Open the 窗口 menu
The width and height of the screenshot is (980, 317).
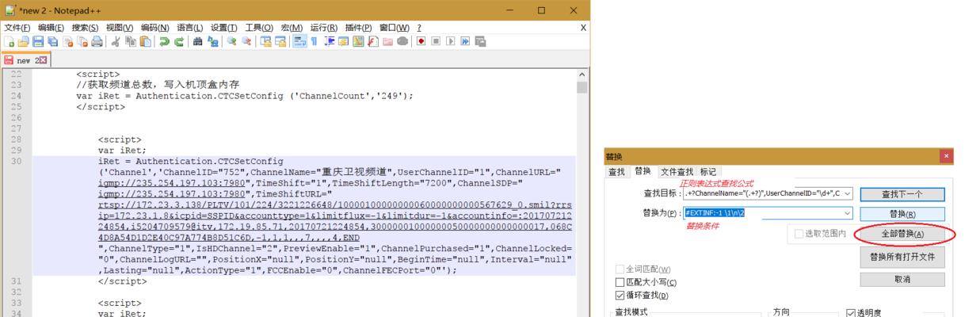coord(395,27)
